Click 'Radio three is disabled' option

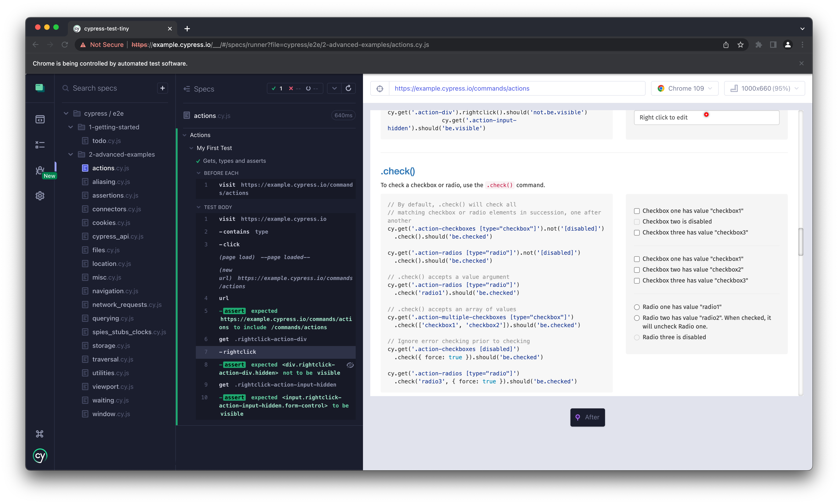(636, 337)
